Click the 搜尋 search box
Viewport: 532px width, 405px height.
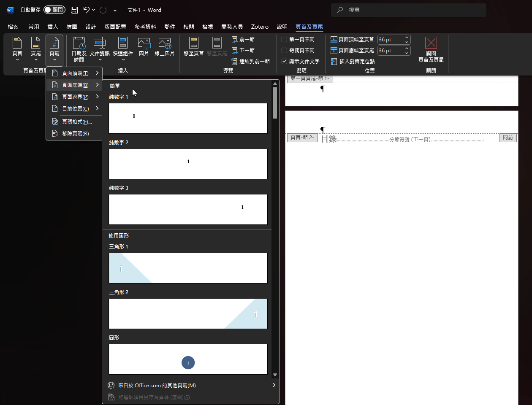(409, 10)
